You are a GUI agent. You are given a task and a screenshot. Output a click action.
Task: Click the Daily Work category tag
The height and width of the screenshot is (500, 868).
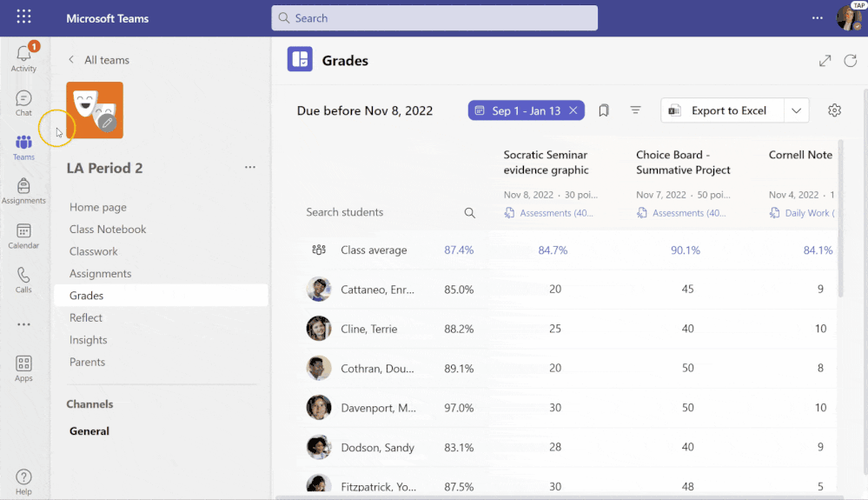802,213
